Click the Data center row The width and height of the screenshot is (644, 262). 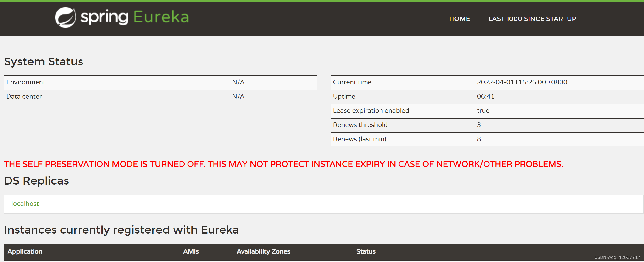pyautogui.click(x=24, y=96)
